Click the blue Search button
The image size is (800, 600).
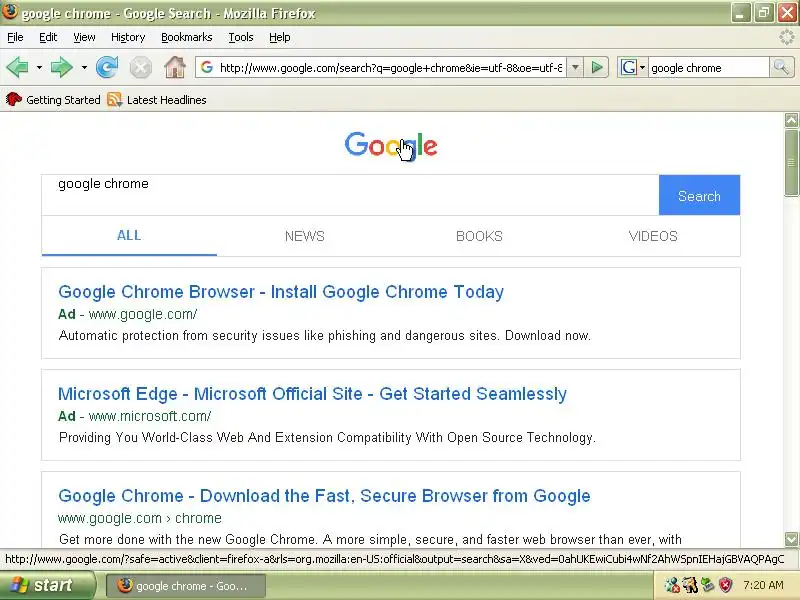pos(699,195)
